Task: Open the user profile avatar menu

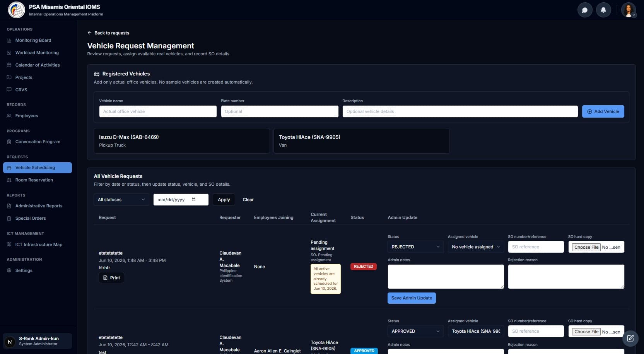Action: pos(629,10)
